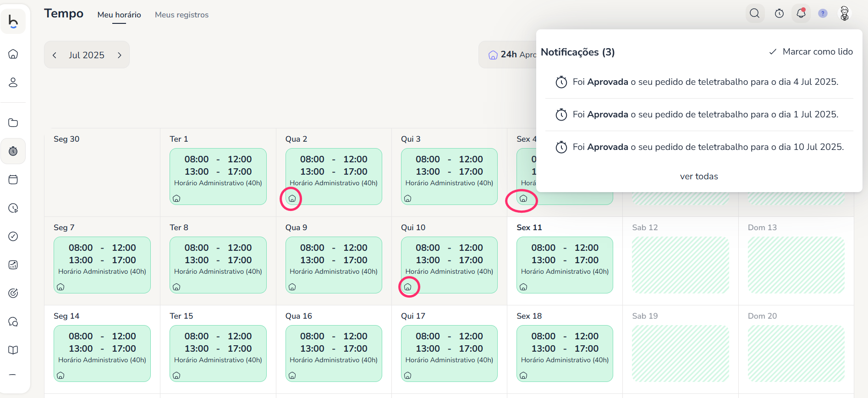This screenshot has width=868, height=398.
Task: Open the help question mark icon
Action: click(x=823, y=13)
